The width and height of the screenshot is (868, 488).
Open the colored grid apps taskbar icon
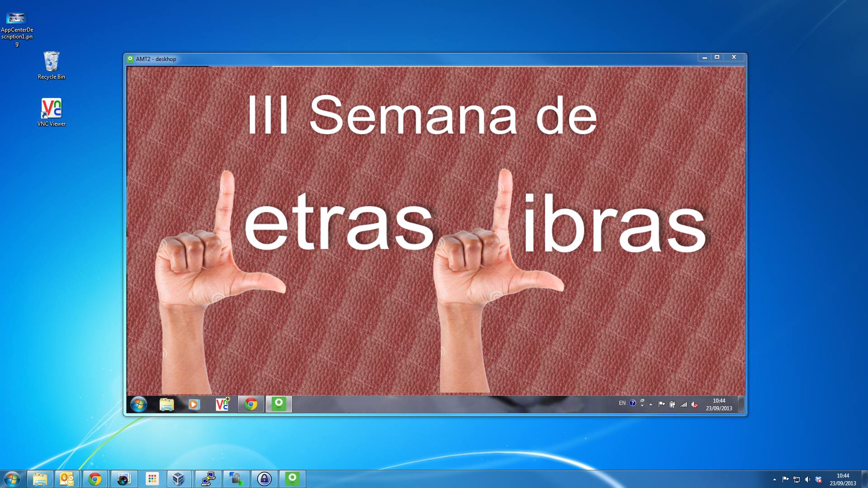(x=152, y=479)
